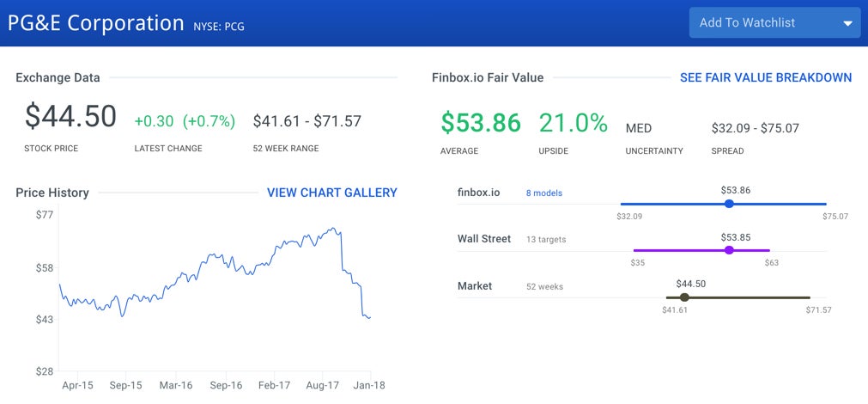Click the 13 targets label for Wall Street

pyautogui.click(x=546, y=239)
